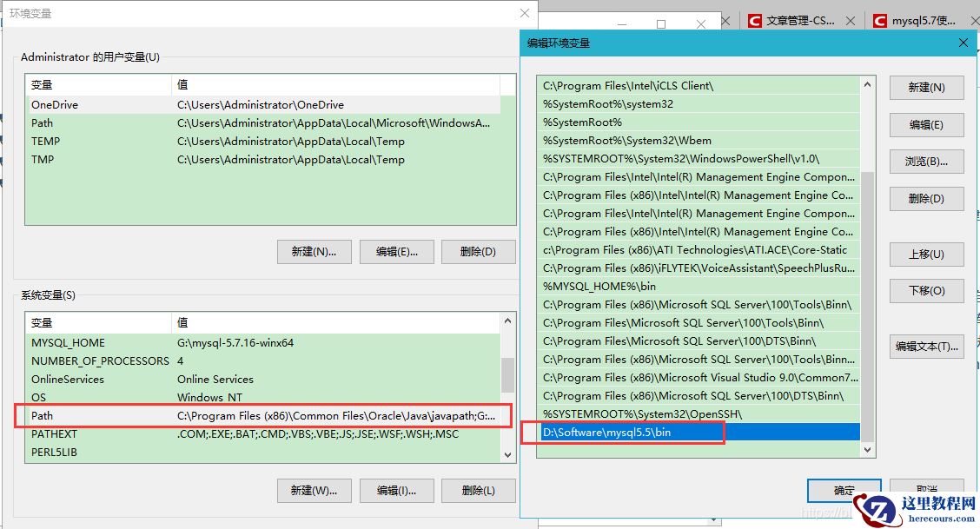Select the TMP user variable row
Viewport: 980px width, 529px height.
point(263,159)
